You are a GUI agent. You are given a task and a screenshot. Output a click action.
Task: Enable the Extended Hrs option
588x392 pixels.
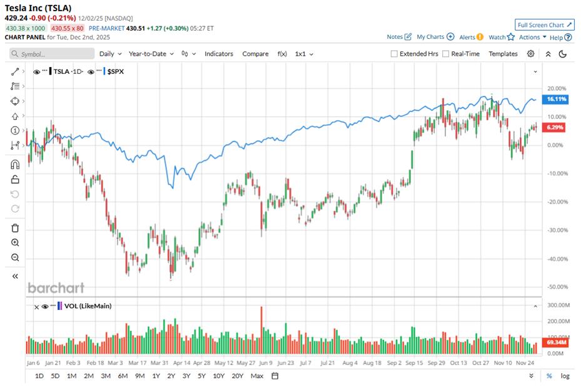[x=394, y=54]
